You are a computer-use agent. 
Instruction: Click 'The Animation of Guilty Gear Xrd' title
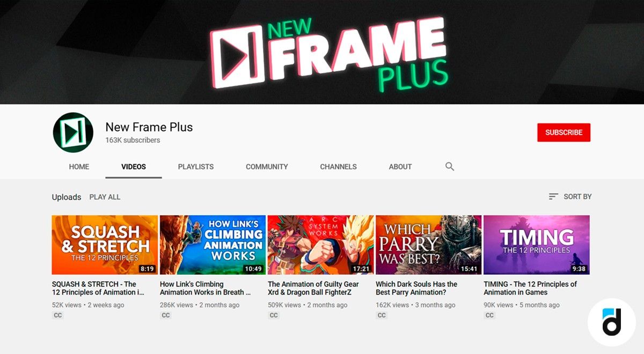[x=313, y=288]
